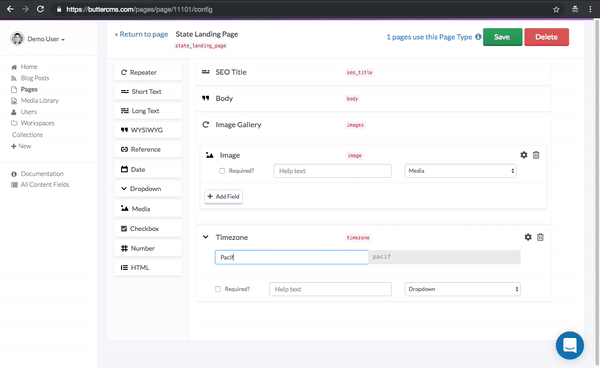
Task: Add a Checkbox field type
Action: (x=148, y=229)
